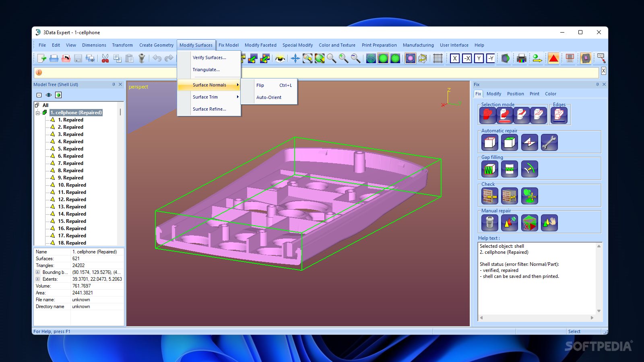
Task: Click the trash can Manual repair icon
Action: coord(489,222)
